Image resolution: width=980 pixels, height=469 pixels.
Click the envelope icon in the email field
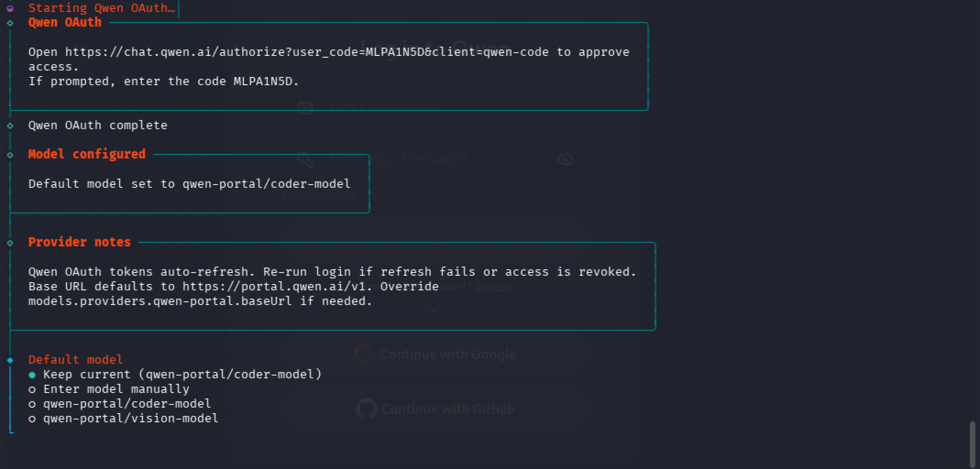305,108
